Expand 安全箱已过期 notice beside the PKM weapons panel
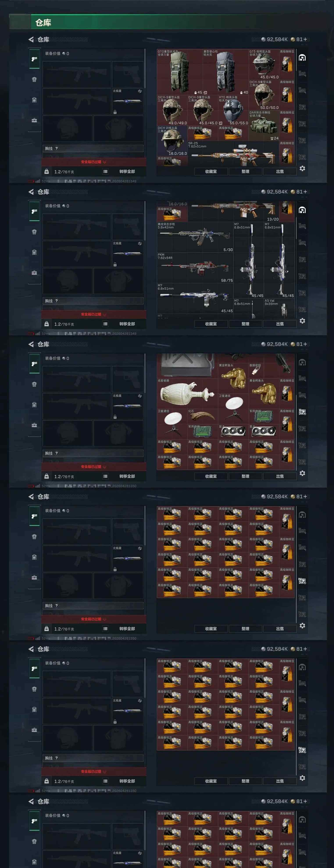The image size is (334, 868). pyautogui.click(x=93, y=314)
